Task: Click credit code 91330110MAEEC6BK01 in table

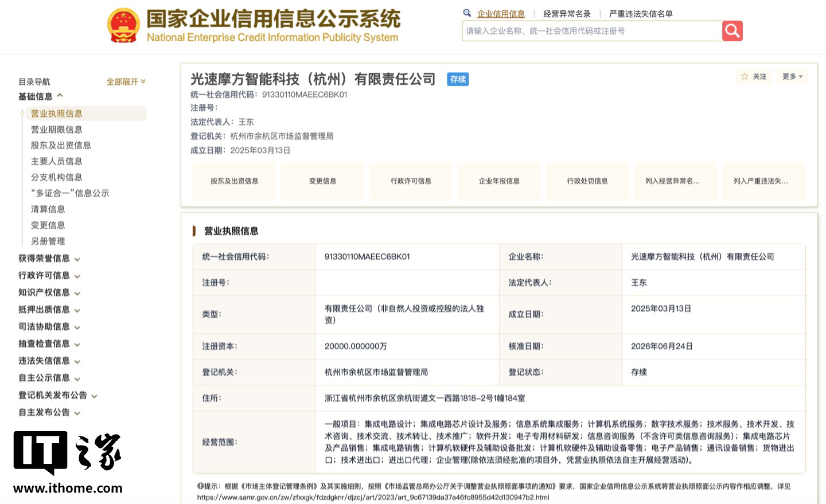Action: pyautogui.click(x=367, y=257)
